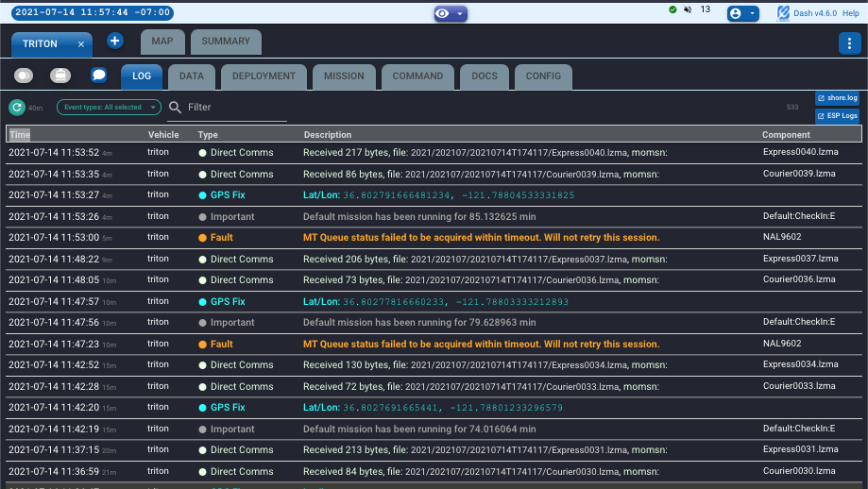Click the Dash logo icon
Image resolution: width=868 pixels, height=489 pixels.
(x=783, y=13)
